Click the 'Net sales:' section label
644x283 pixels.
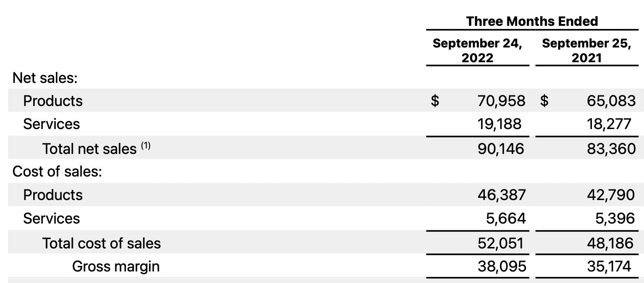pos(45,77)
